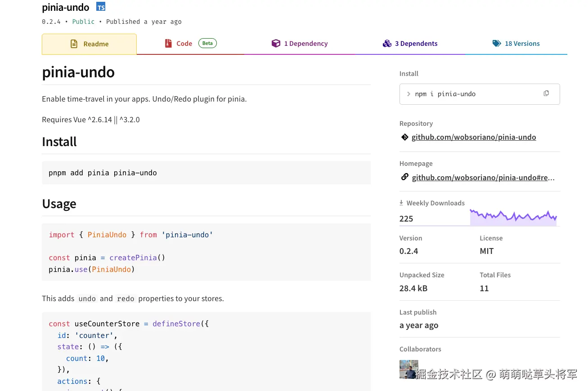This screenshot has width=588, height=391.
Task: Click the pnpm add pinia pinia-undo code
Action: (x=103, y=173)
